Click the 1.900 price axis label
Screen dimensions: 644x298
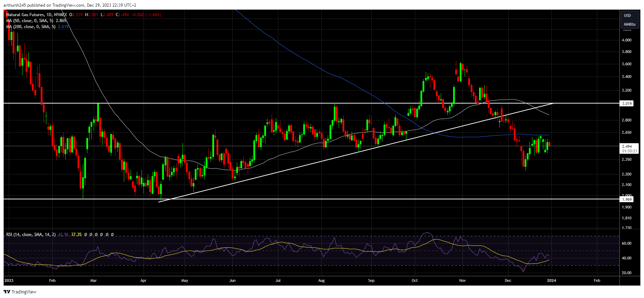[x=626, y=207]
